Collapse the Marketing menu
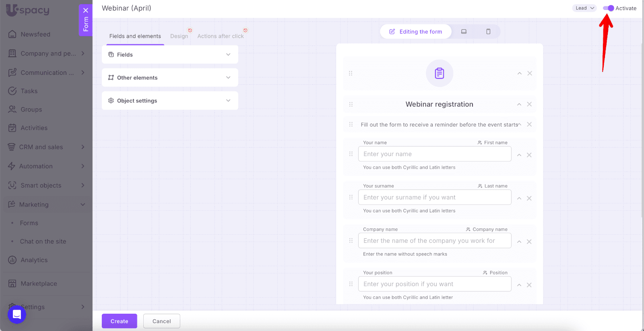644x331 pixels. point(83,205)
